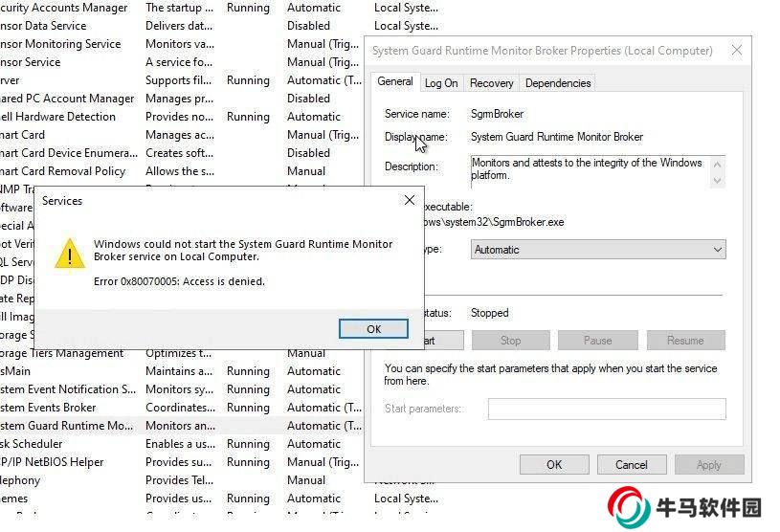Click the Apply button

click(708, 465)
